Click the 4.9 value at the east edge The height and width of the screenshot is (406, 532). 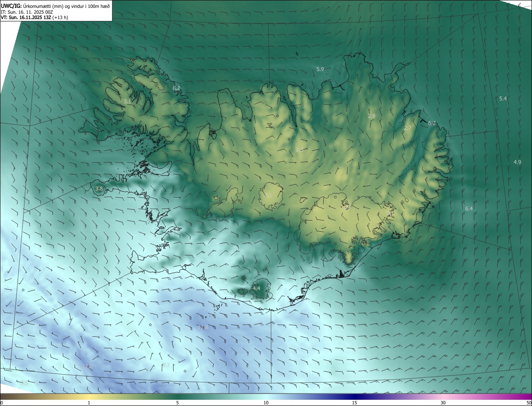[x=517, y=162]
